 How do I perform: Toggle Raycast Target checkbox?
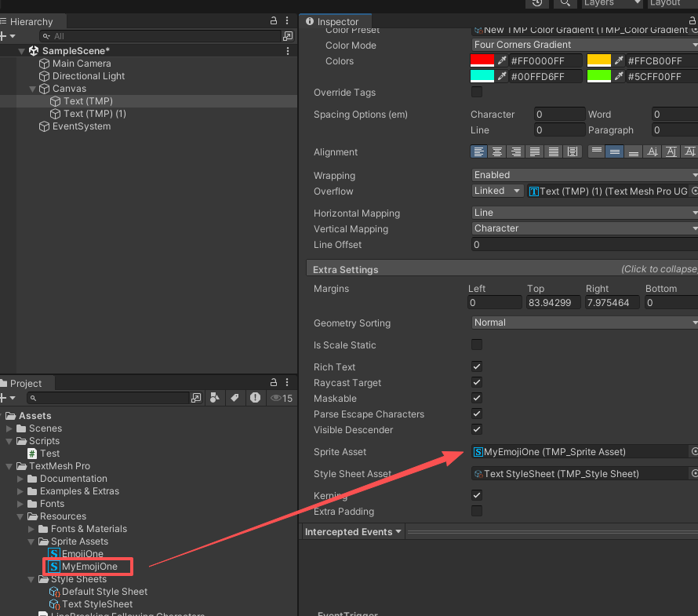477,382
